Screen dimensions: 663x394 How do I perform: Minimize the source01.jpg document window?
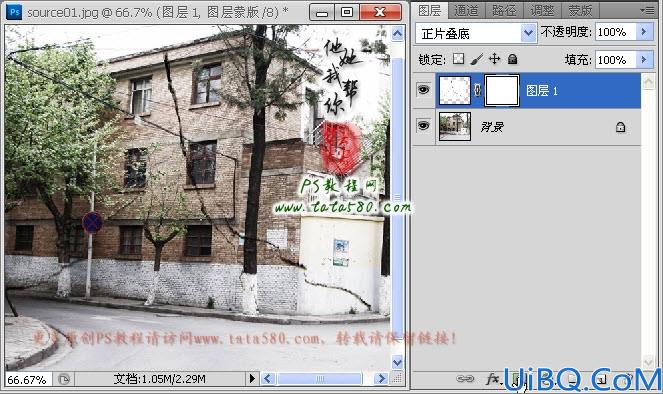pyautogui.click(x=322, y=12)
